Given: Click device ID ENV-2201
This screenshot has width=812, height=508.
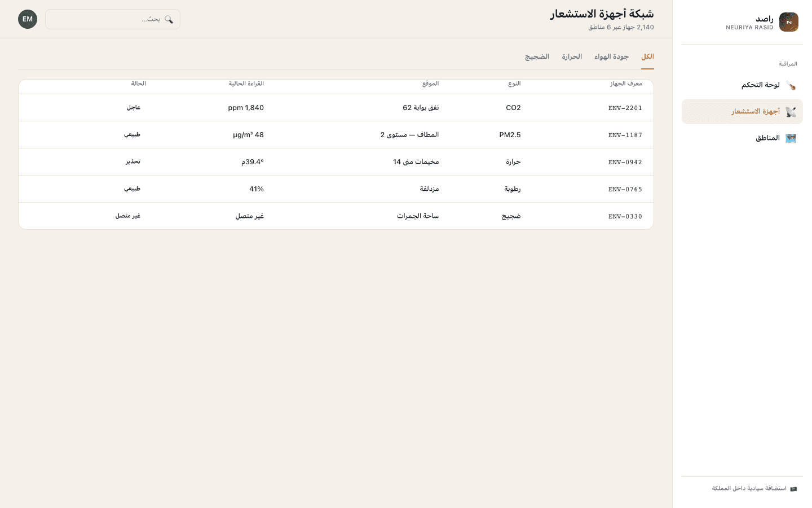Looking at the screenshot, I should click(x=625, y=108).
